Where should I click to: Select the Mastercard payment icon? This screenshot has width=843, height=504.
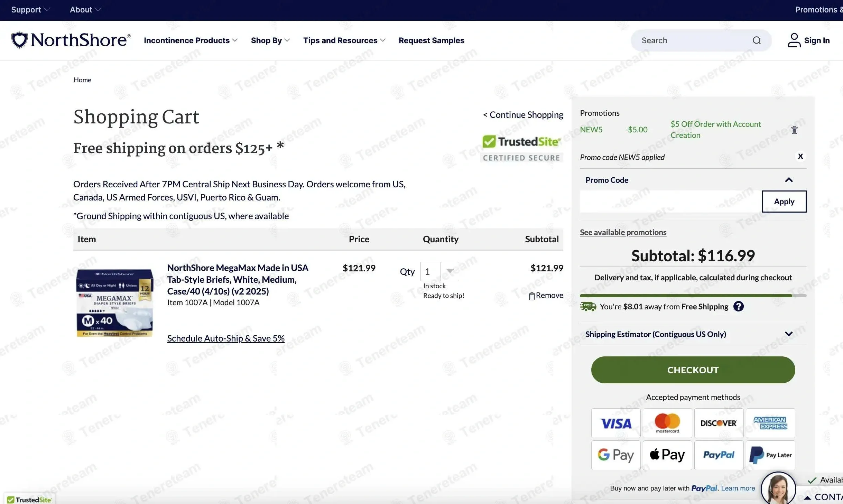(667, 423)
